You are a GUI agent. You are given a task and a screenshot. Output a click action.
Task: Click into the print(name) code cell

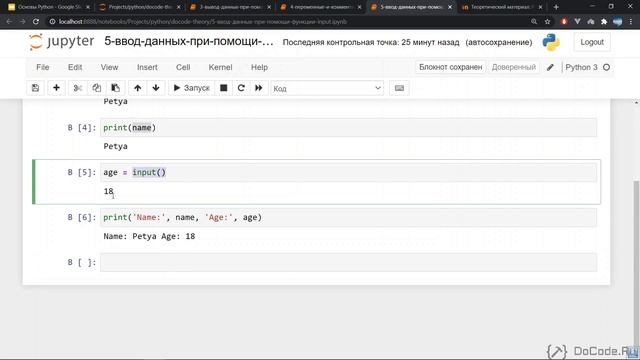349,128
